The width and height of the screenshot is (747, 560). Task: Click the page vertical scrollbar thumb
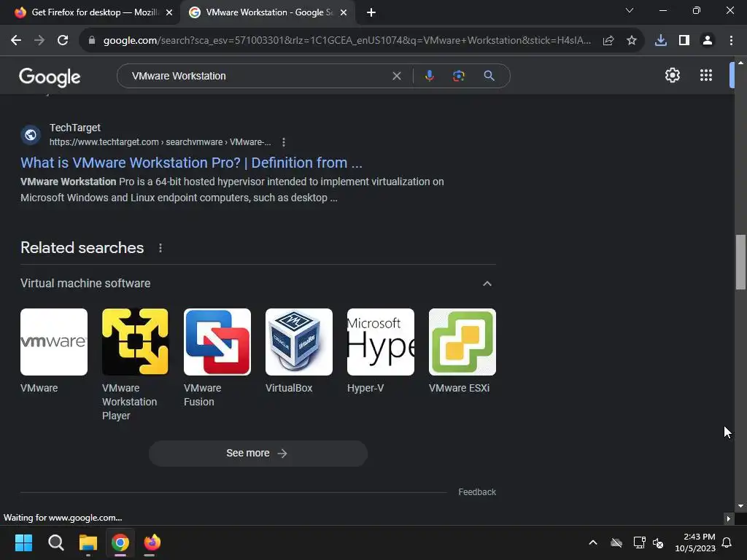(740, 262)
